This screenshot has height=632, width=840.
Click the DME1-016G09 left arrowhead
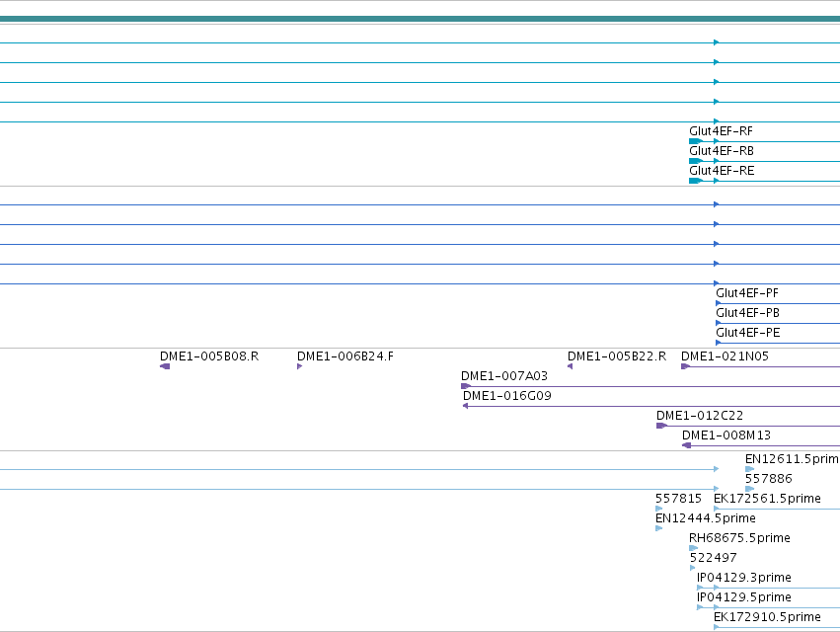click(466, 406)
